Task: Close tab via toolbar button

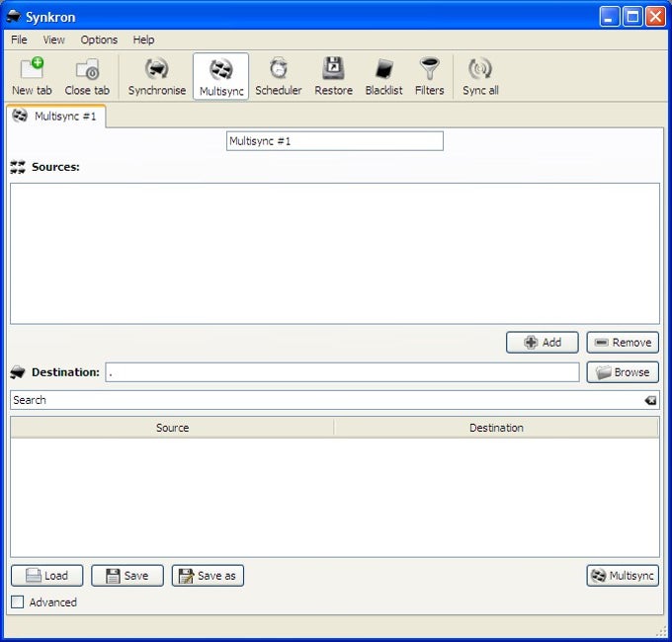Action: [x=87, y=76]
